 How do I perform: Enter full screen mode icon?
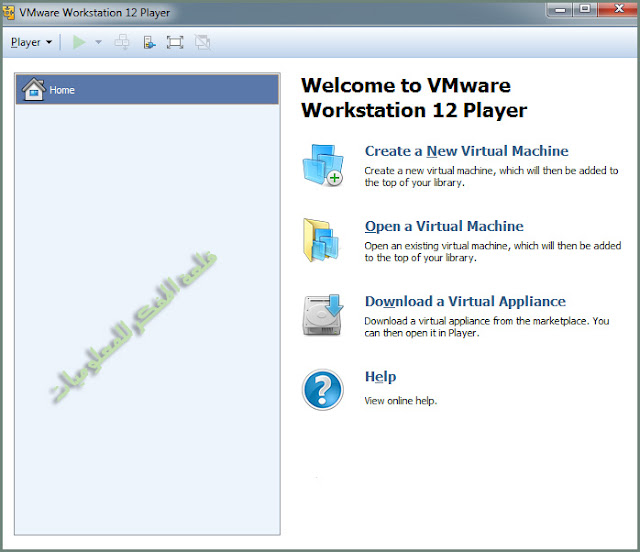point(175,42)
